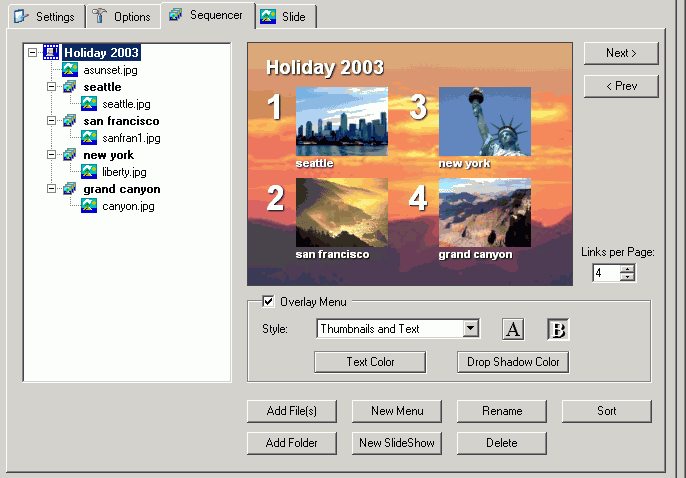Open the Style dropdown list
This screenshot has width=686, height=478.
tap(471, 328)
